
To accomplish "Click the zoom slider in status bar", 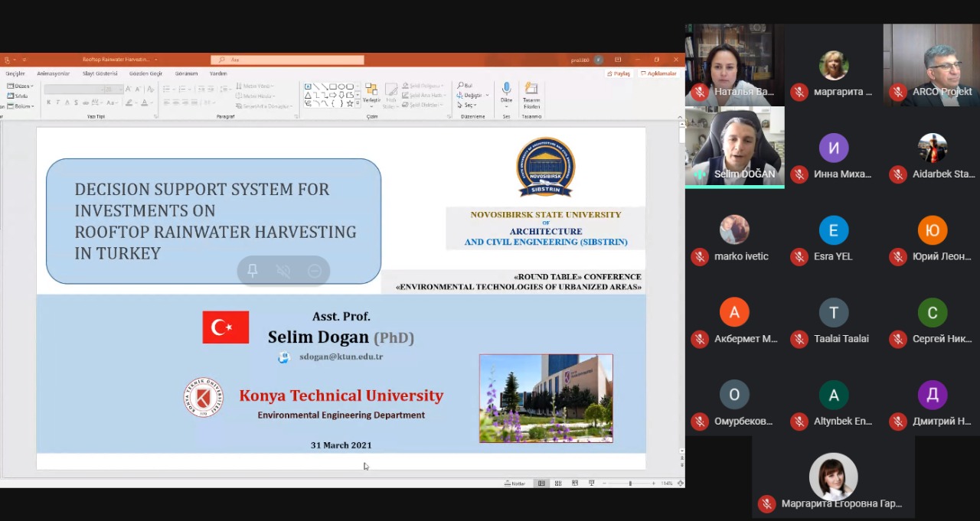I will 630,484.
